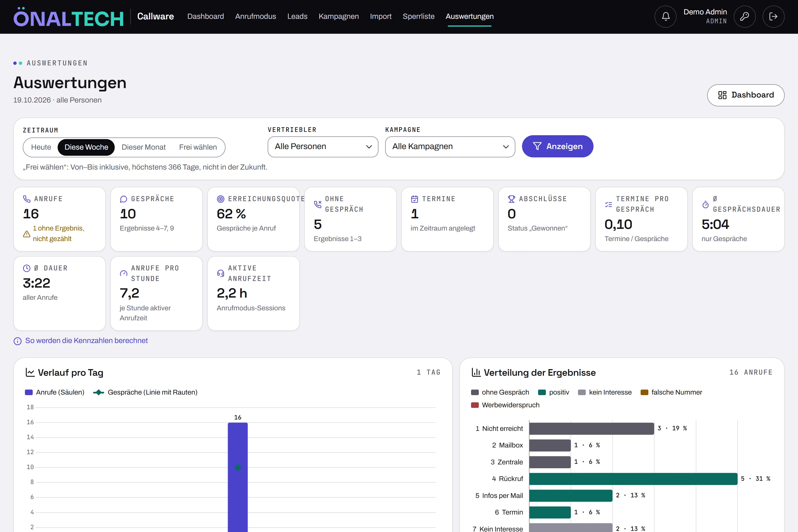Click the 16-calls column in Verlauf chart
798x532 pixels.
237,477
